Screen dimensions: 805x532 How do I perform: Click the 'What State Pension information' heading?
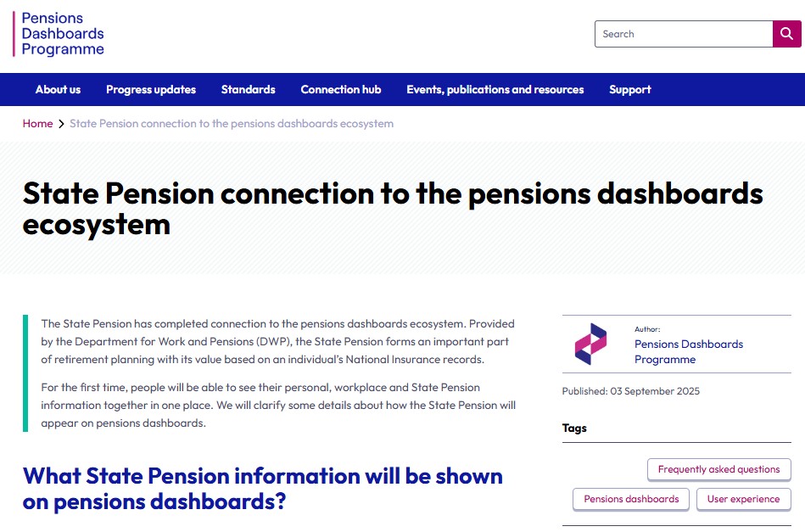[x=262, y=488]
